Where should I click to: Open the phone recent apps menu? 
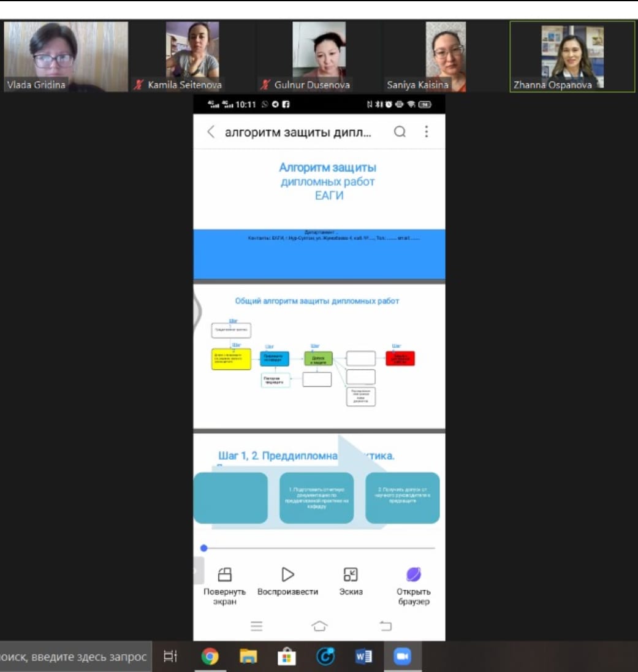point(256,626)
